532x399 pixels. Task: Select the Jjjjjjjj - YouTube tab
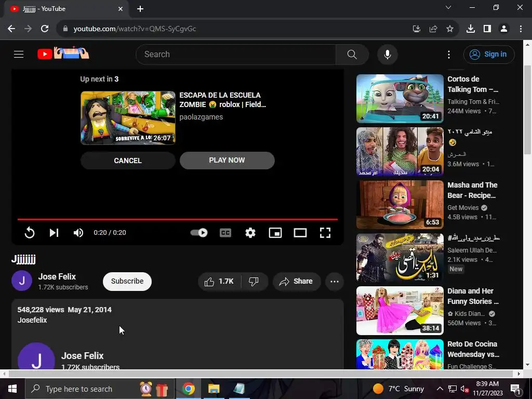pyautogui.click(x=66, y=9)
